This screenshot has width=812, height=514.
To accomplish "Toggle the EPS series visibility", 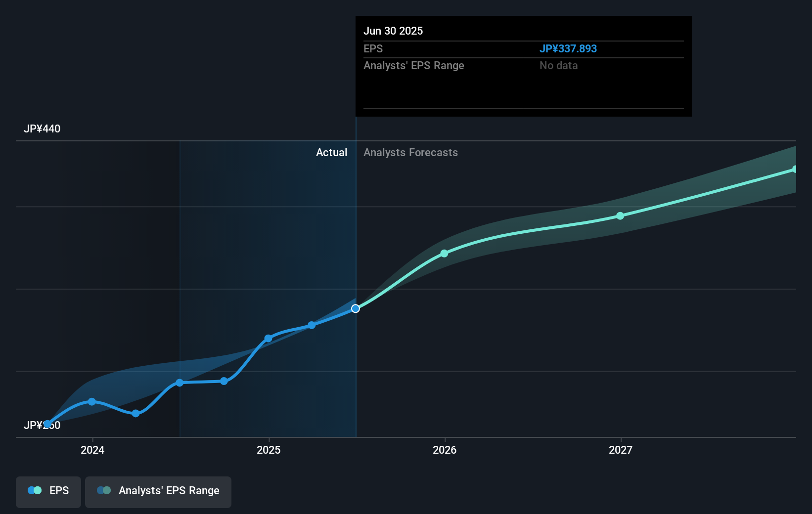I will tap(48, 490).
